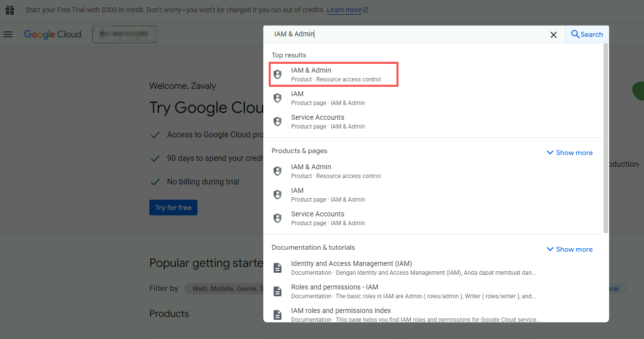The height and width of the screenshot is (339, 644).
Task: Click document icon beside Roles and permissions
Action: (278, 291)
